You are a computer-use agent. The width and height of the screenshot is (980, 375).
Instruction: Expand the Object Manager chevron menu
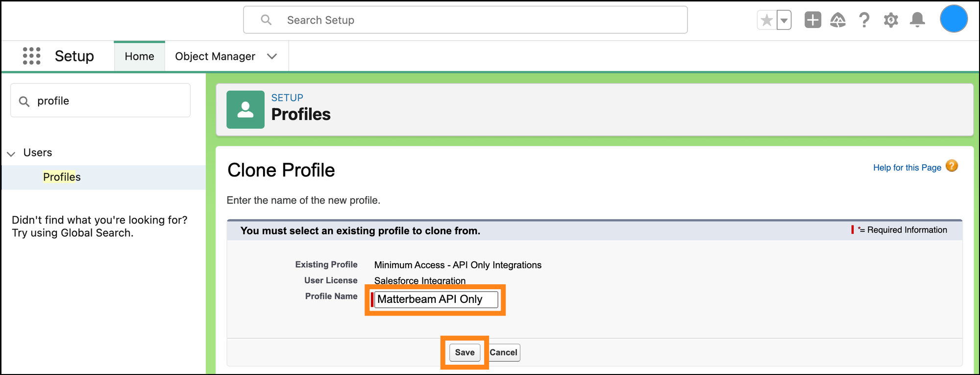[272, 56]
